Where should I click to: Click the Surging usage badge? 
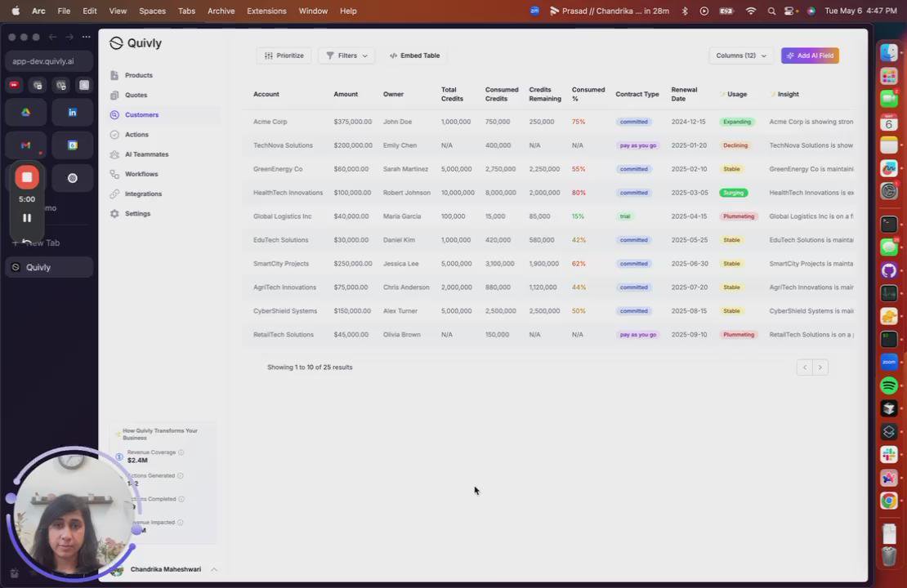734,193
